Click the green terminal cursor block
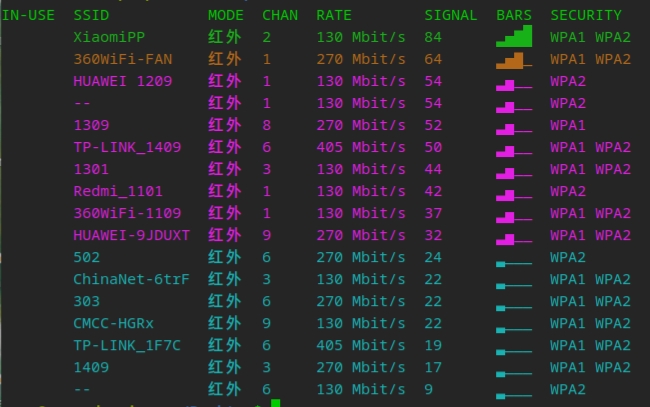 point(276,403)
